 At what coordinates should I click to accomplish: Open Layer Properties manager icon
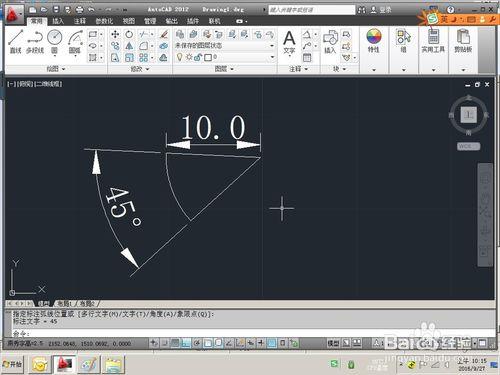[x=180, y=34]
